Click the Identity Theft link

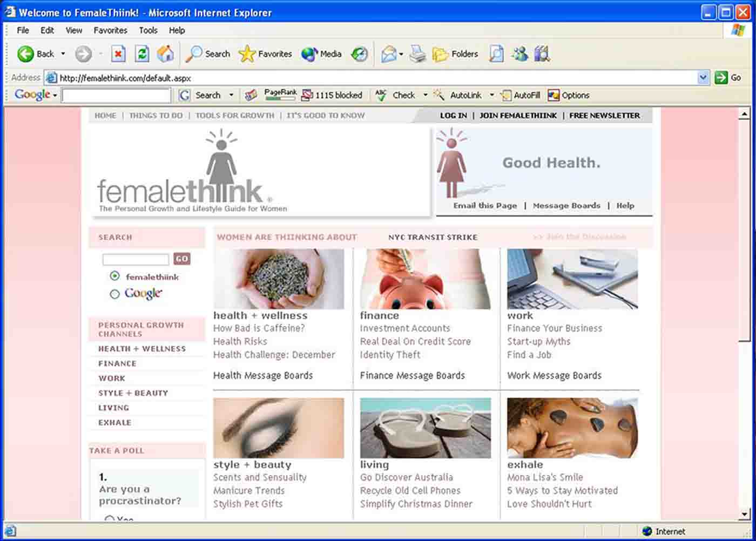click(x=390, y=355)
